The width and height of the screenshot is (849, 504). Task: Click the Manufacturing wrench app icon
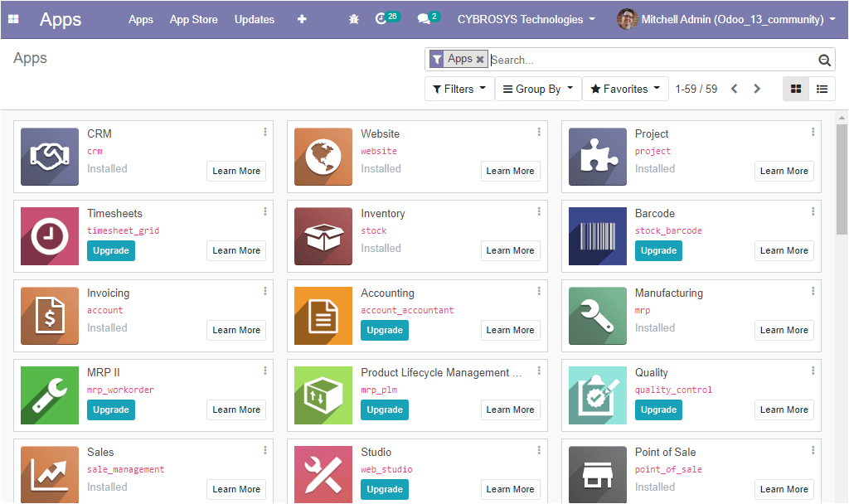[598, 316]
